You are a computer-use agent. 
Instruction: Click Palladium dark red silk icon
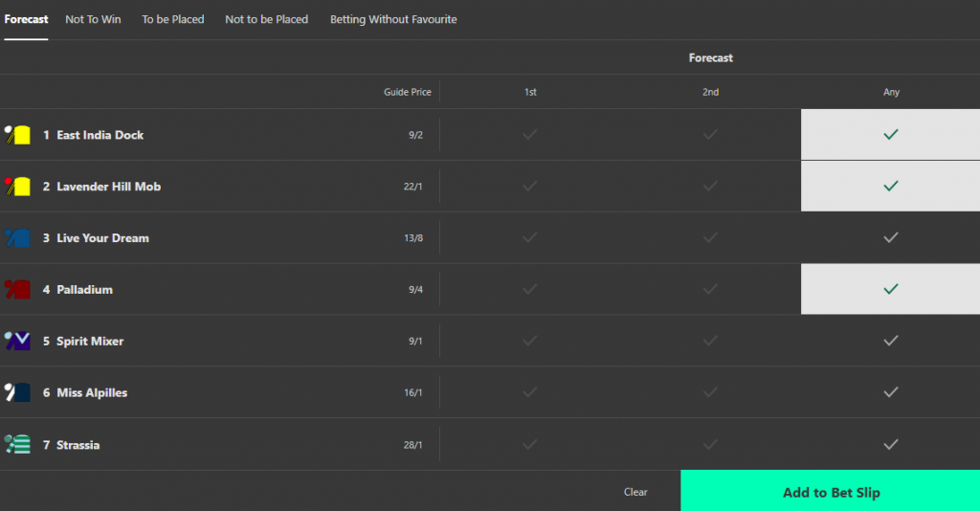pyautogui.click(x=18, y=289)
